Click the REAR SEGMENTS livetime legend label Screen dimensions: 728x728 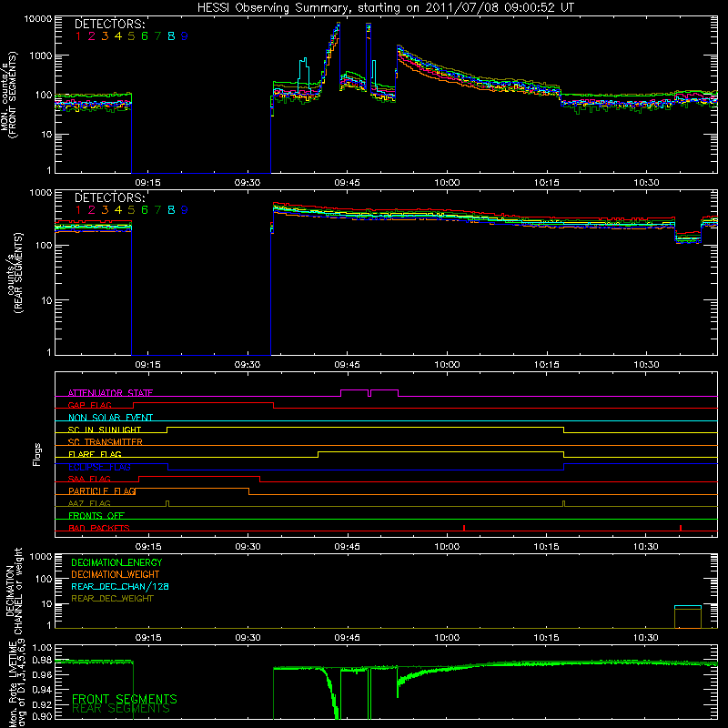coord(121,709)
